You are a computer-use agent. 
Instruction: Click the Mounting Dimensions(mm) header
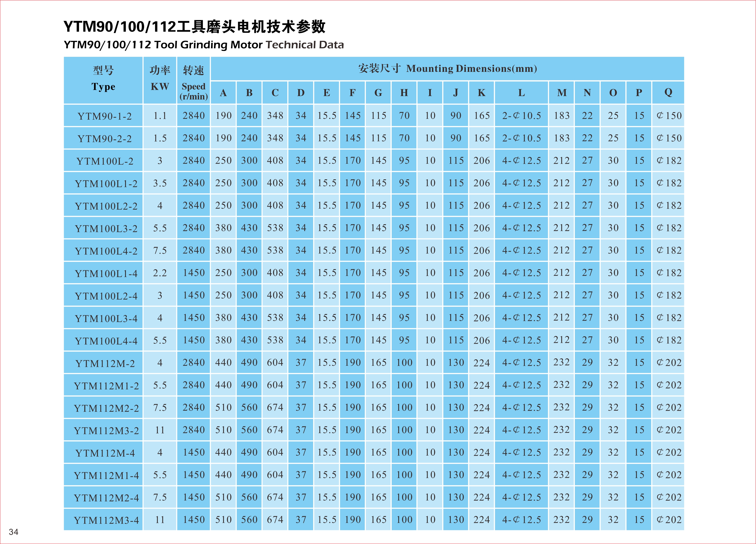(447, 69)
